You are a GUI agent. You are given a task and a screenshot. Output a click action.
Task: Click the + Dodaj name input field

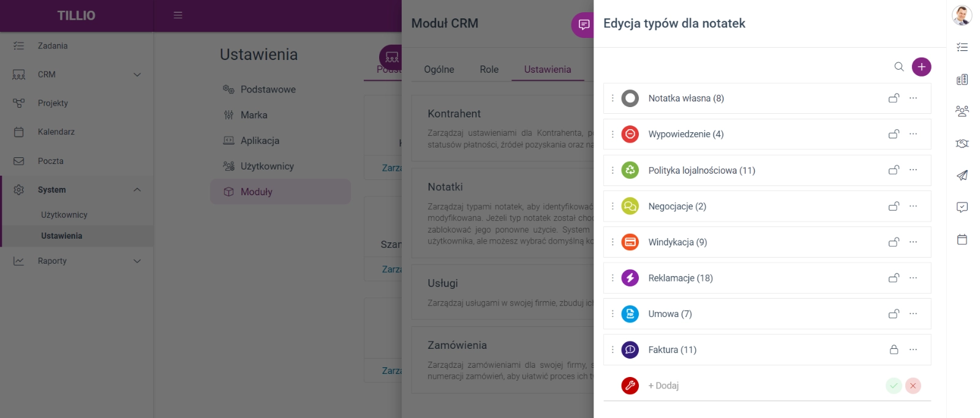coord(763,386)
